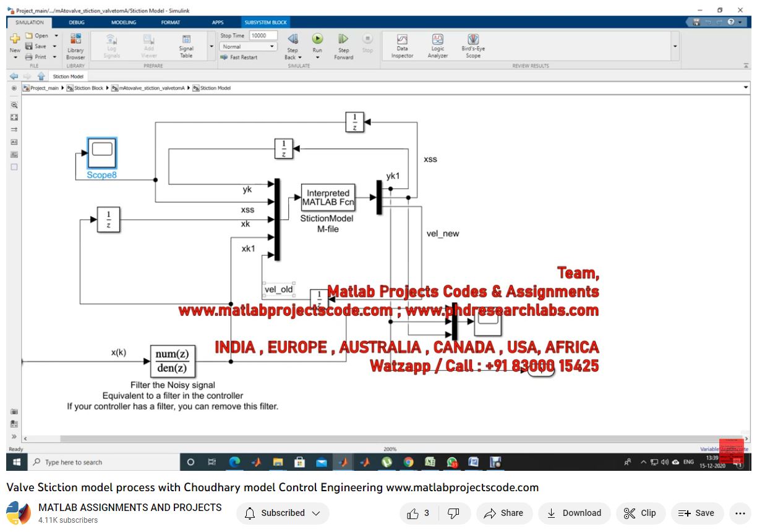This screenshot has height=532, width=757.
Task: Expand the Print dropdown arrow
Action: click(54, 57)
